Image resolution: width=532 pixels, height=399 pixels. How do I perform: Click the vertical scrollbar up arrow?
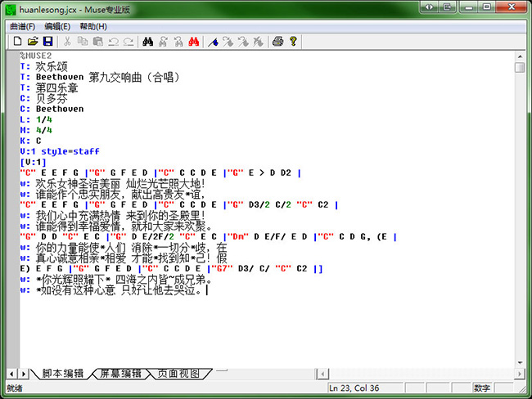pos(520,56)
